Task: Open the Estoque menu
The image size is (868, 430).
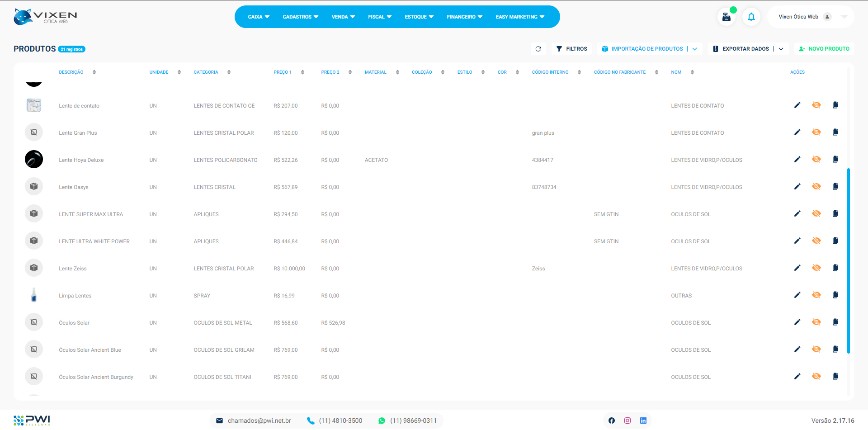Action: click(419, 17)
